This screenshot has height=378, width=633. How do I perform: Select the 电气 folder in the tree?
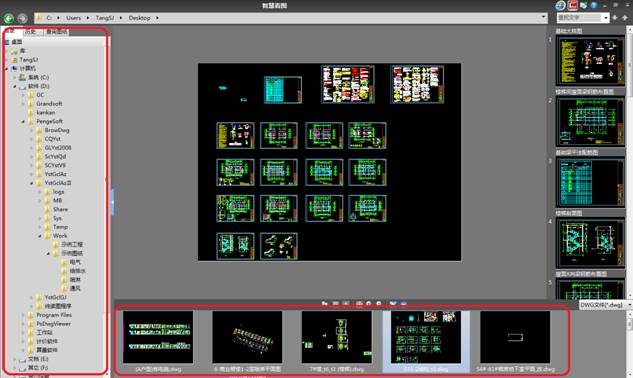coord(75,262)
